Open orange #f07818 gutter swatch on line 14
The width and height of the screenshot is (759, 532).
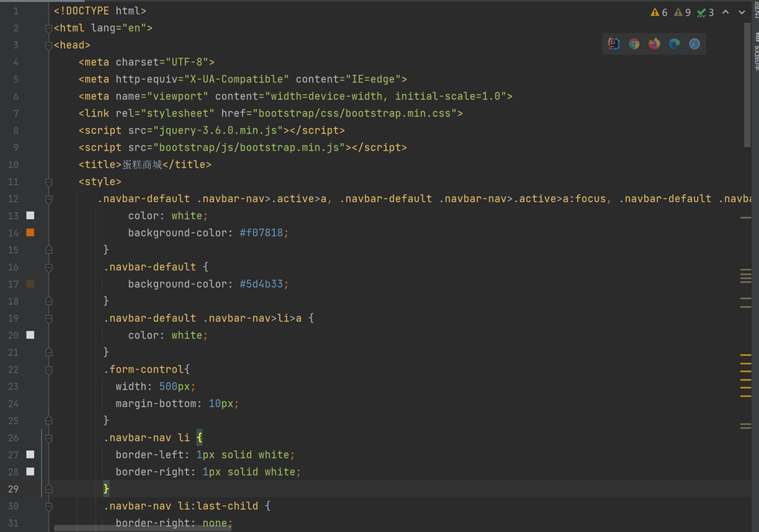30,232
